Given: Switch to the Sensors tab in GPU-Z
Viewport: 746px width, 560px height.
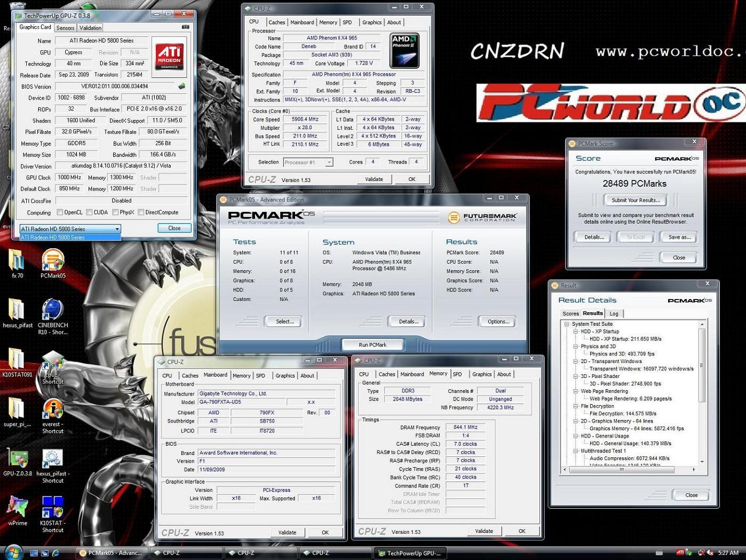Looking at the screenshot, I should 65,28.
